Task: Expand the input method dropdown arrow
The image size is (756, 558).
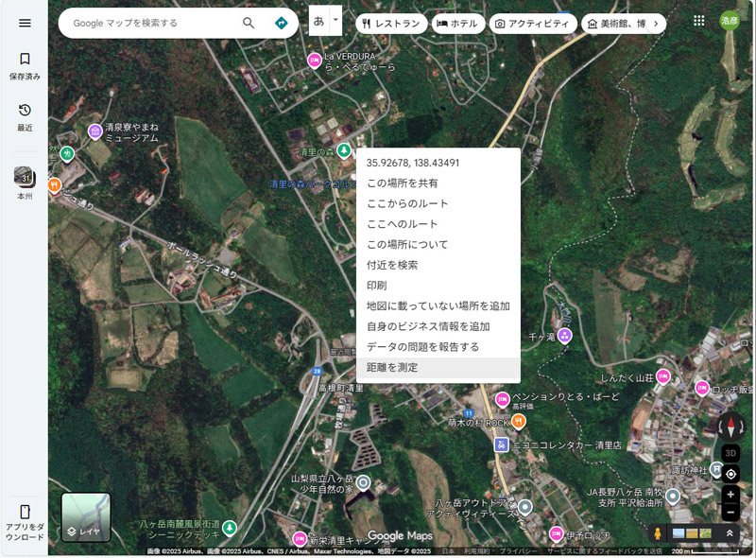Action: 335,21
